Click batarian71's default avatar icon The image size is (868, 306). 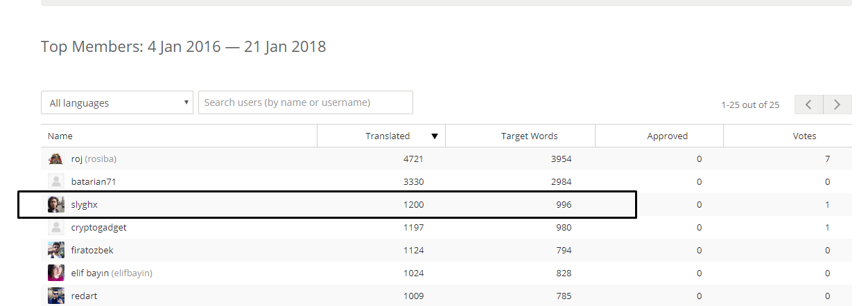[x=56, y=182]
